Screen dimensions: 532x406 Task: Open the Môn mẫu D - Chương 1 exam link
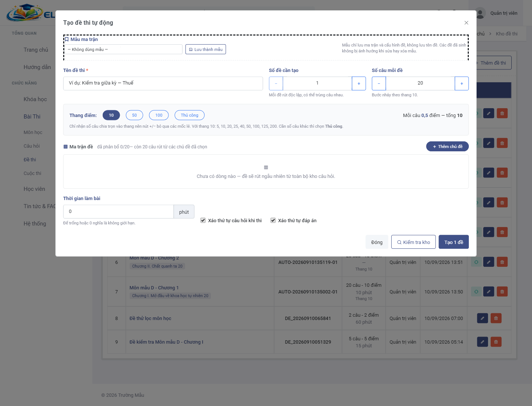tap(154, 288)
